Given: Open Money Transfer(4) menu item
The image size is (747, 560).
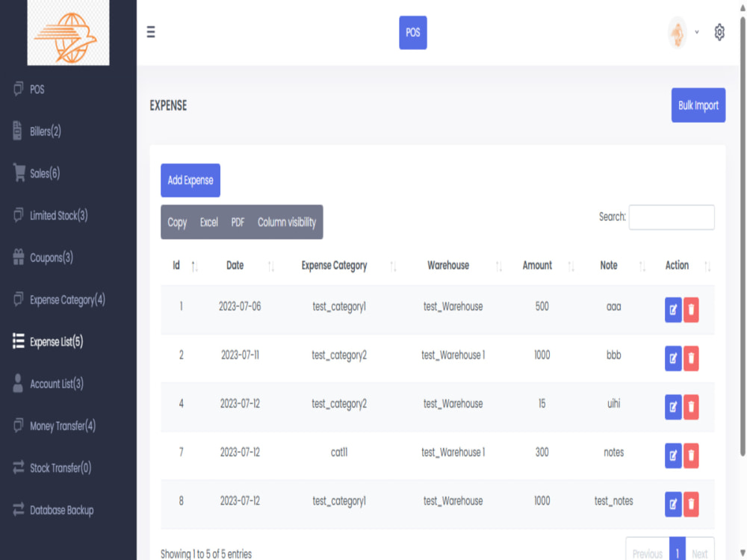Looking at the screenshot, I should click(63, 426).
